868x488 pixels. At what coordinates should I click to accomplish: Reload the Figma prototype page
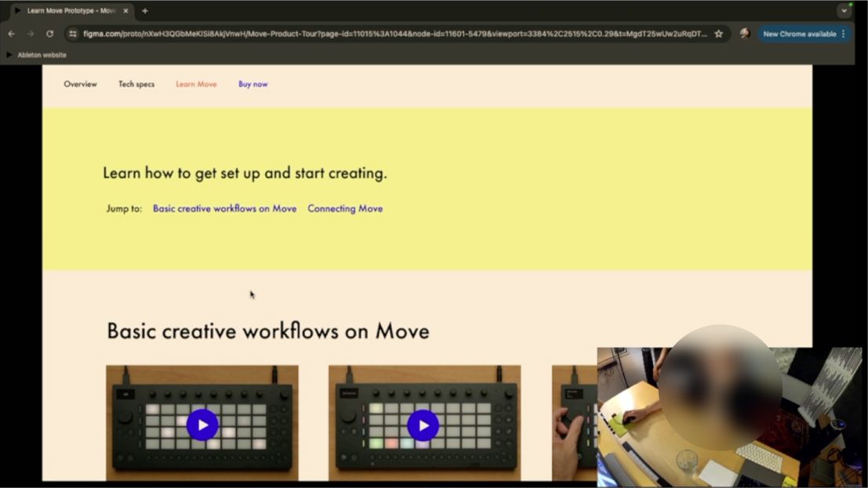tap(50, 34)
